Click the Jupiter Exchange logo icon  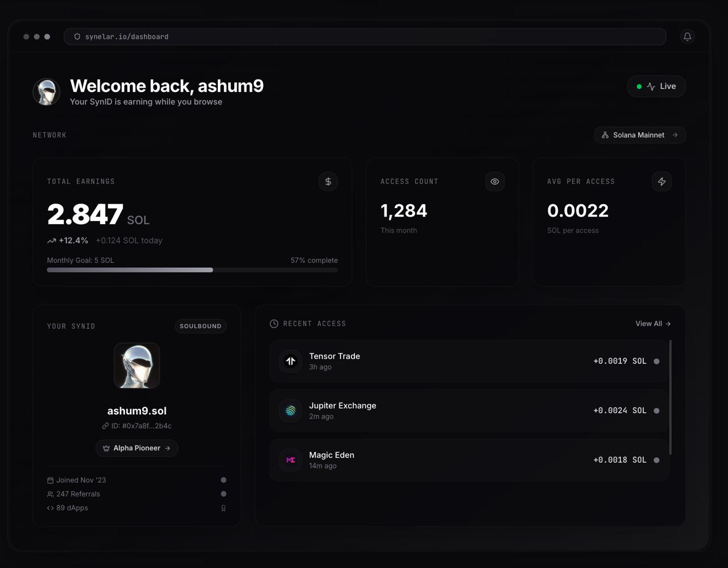(x=291, y=411)
